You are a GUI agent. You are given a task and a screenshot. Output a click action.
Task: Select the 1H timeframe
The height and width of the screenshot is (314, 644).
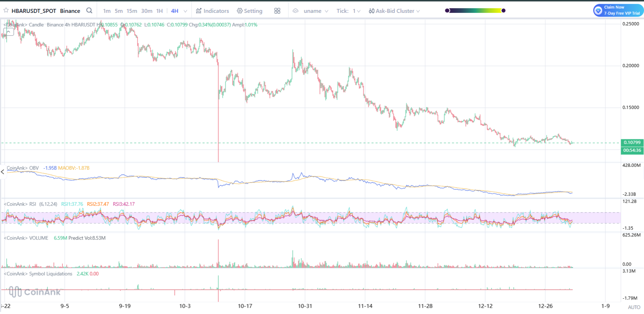[160, 10]
